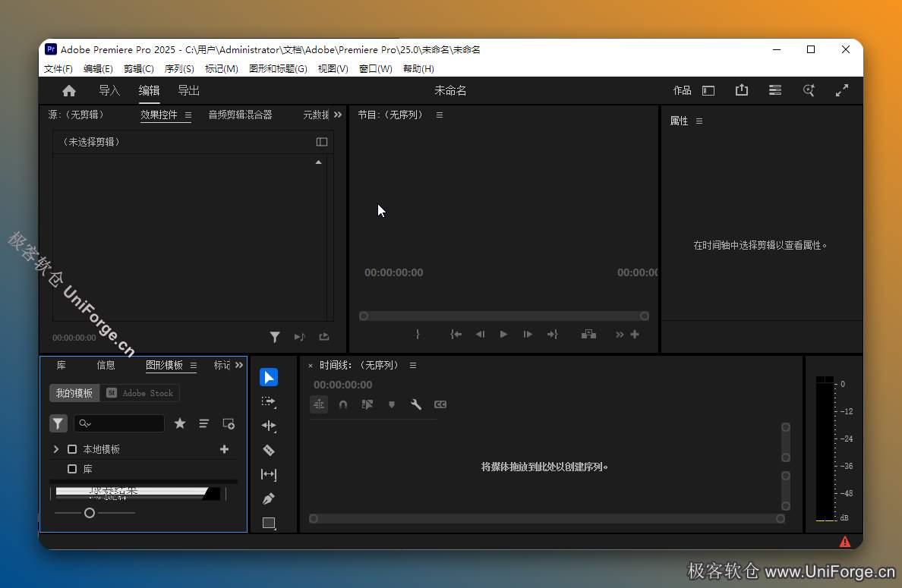Open the 效果控件 panel menu
This screenshot has height=588, width=902.
pos(188,115)
